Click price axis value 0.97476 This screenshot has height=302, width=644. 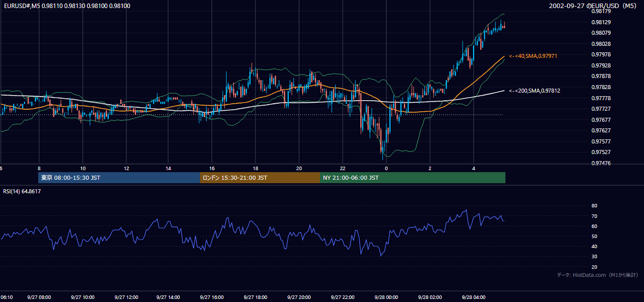(x=601, y=163)
